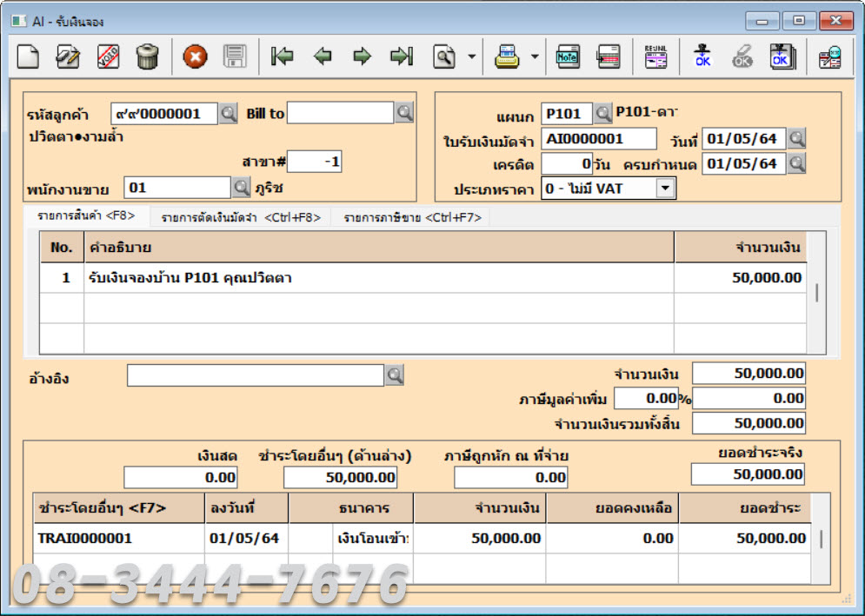Open date picker beside วันที่ field

pos(796,138)
